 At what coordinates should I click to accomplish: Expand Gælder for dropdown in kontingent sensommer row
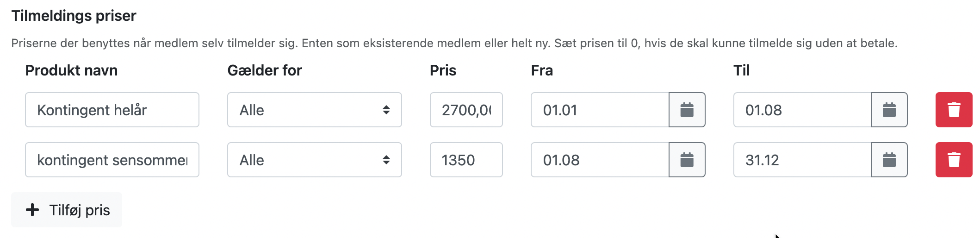pyautogui.click(x=314, y=160)
